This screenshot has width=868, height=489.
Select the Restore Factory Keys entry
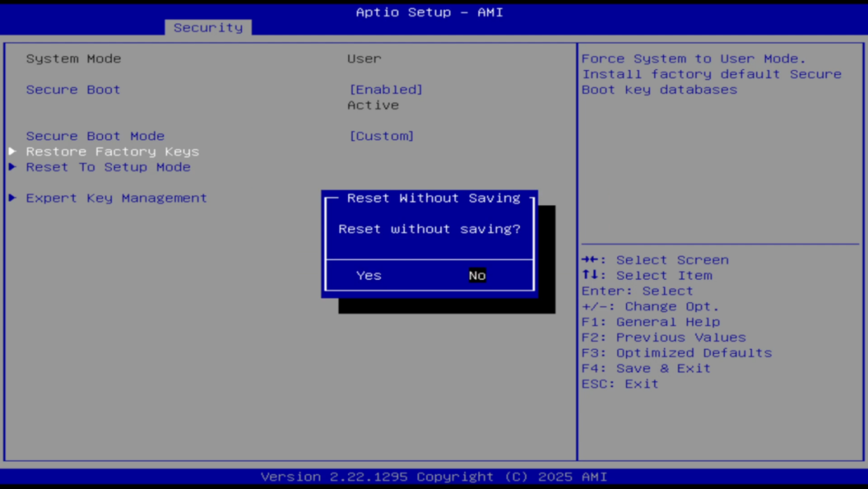(x=113, y=151)
